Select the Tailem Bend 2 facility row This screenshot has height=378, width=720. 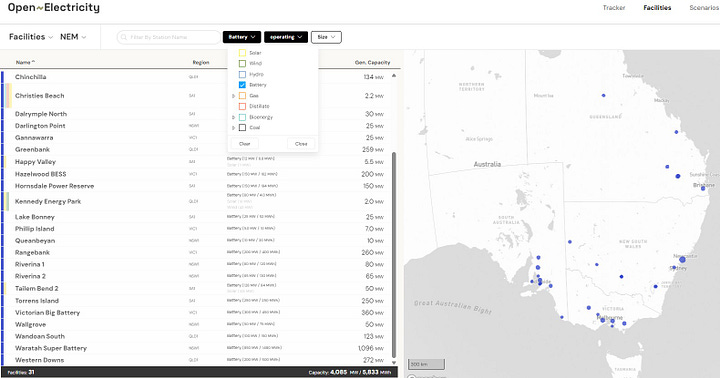(197, 288)
